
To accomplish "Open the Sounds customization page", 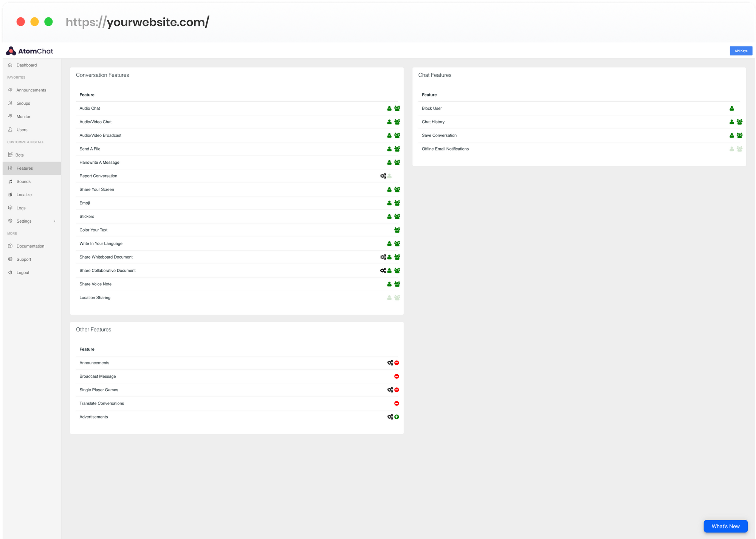I will pyautogui.click(x=23, y=181).
